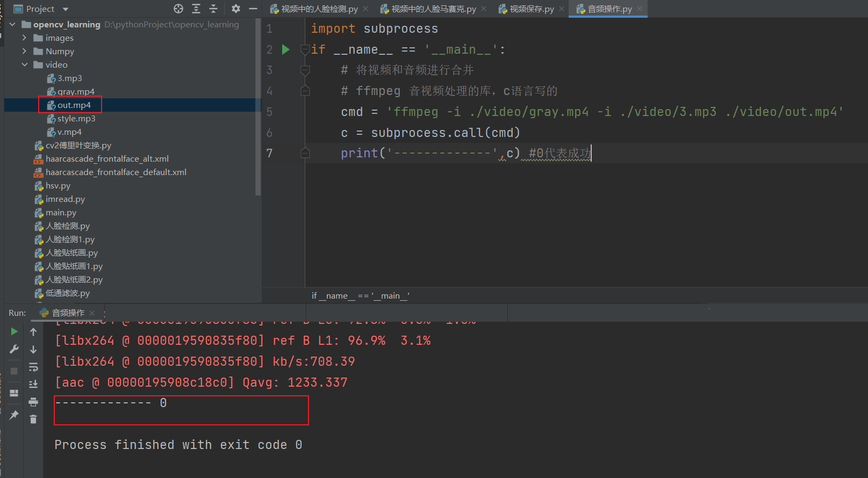Click the collapse all icon in Project toolbar
Viewport: 868px width, 478px height.
click(x=213, y=9)
